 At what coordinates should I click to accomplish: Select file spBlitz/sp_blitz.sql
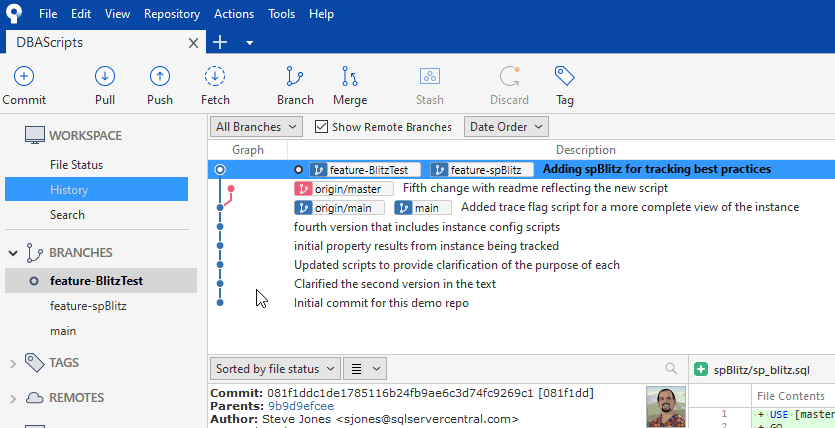click(762, 369)
